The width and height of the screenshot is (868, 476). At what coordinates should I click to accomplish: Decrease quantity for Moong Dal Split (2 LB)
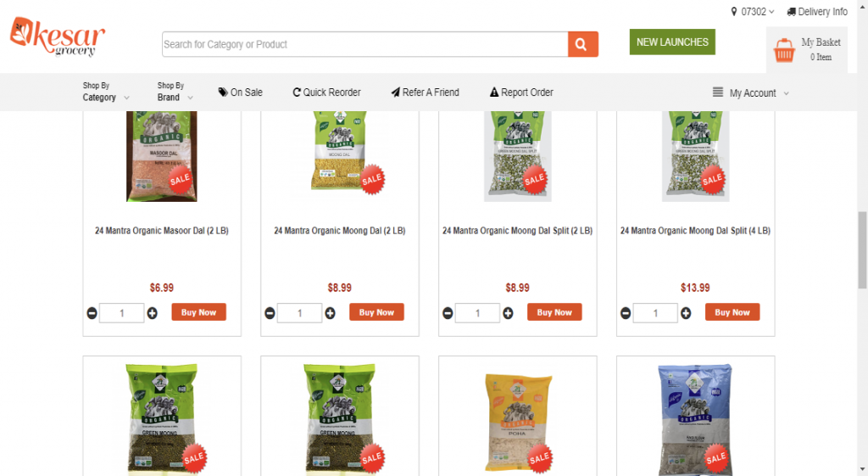448,313
